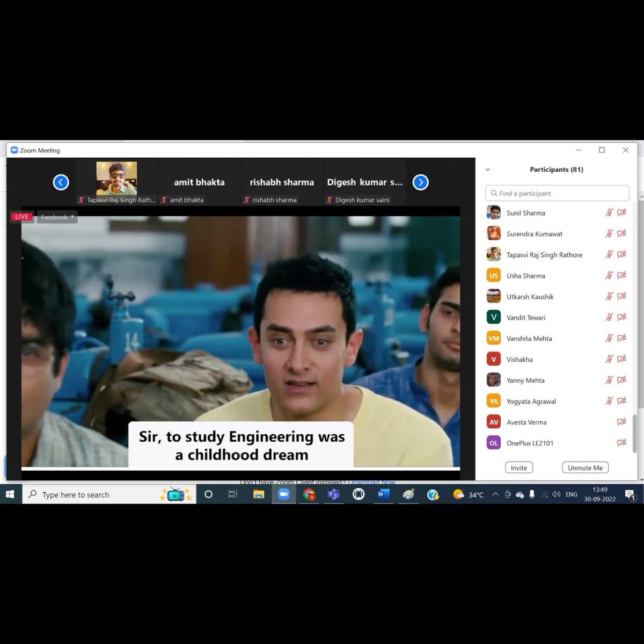
Task: Select the amit bhakta video tile
Action: tap(199, 182)
